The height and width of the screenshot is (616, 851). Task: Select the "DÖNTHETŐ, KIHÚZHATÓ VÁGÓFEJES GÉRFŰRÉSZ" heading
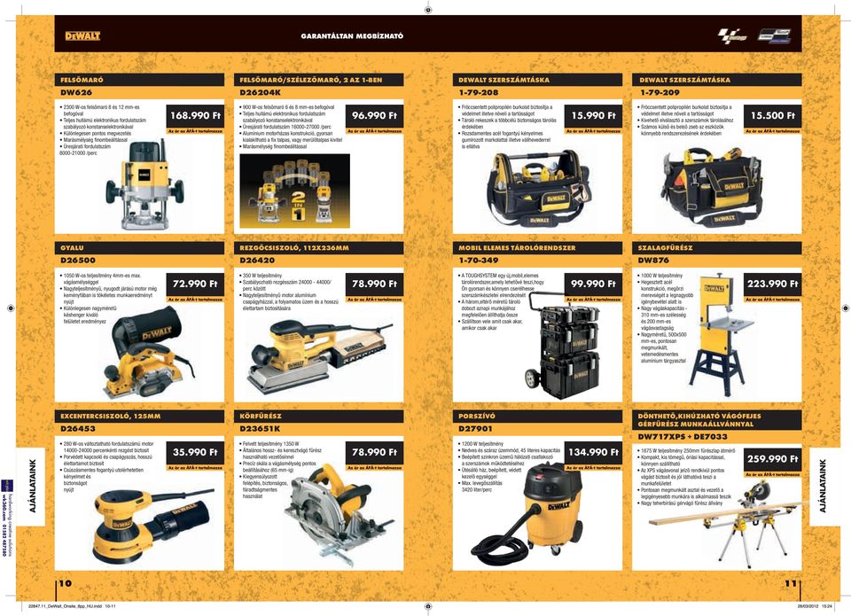coord(699,420)
